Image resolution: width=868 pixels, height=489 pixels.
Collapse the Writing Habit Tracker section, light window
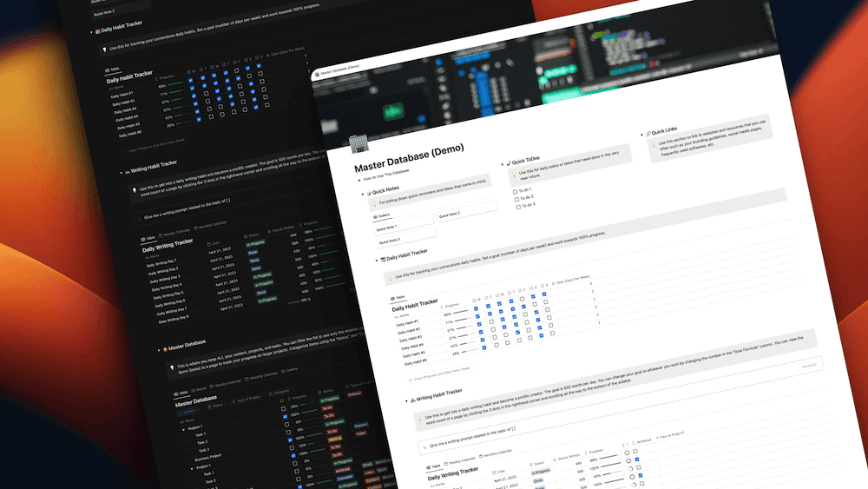[406, 401]
